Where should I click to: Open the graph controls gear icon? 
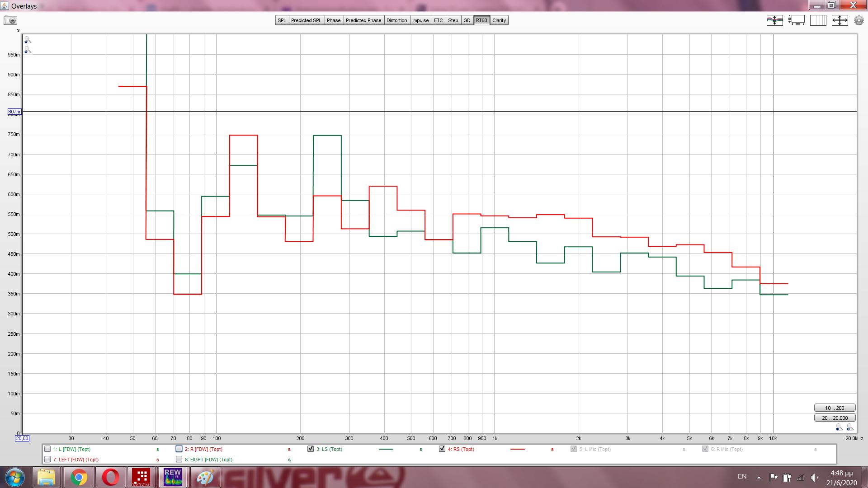pyautogui.click(x=859, y=20)
